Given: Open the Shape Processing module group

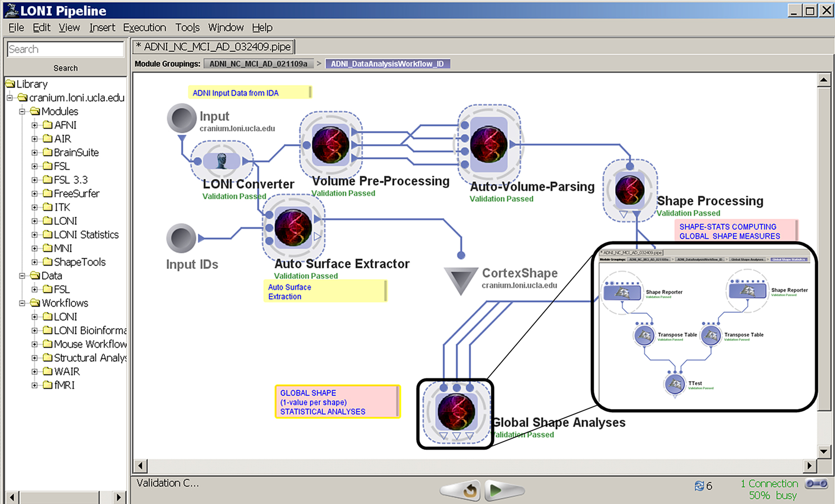Looking at the screenshot, I should pos(630,191).
